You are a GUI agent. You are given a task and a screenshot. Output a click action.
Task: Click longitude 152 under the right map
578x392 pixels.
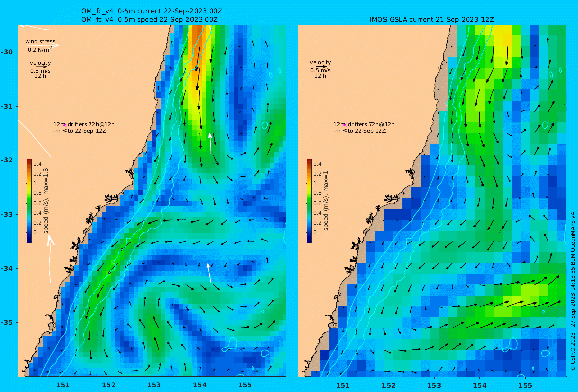click(x=389, y=385)
